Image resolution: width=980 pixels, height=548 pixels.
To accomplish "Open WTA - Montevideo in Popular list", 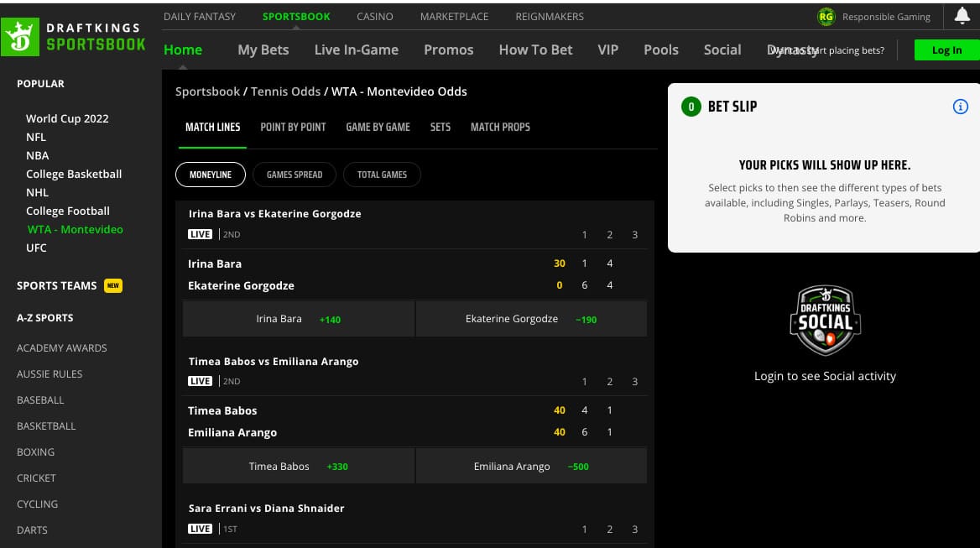I will pos(75,229).
